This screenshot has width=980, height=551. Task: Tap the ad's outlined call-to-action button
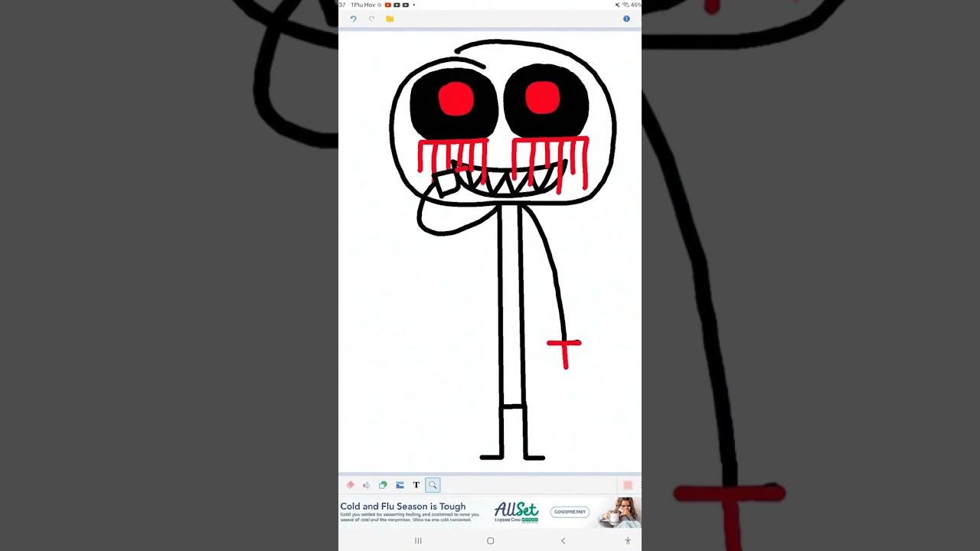(x=570, y=512)
